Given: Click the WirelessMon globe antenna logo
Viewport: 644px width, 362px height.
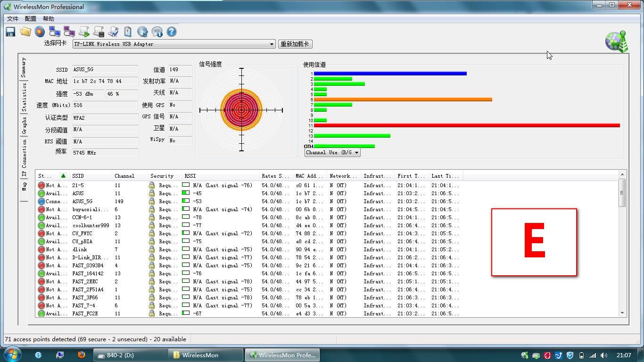Looking at the screenshot, I should point(617,41).
